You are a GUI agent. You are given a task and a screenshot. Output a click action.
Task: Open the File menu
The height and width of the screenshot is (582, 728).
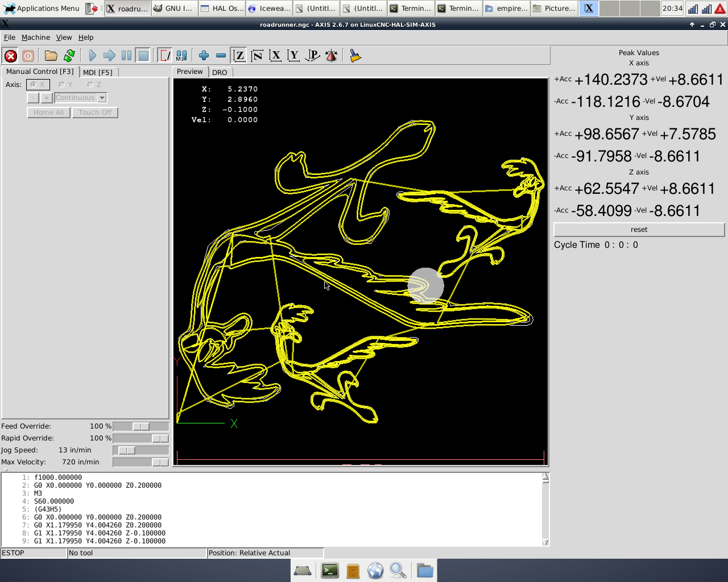[x=10, y=38]
